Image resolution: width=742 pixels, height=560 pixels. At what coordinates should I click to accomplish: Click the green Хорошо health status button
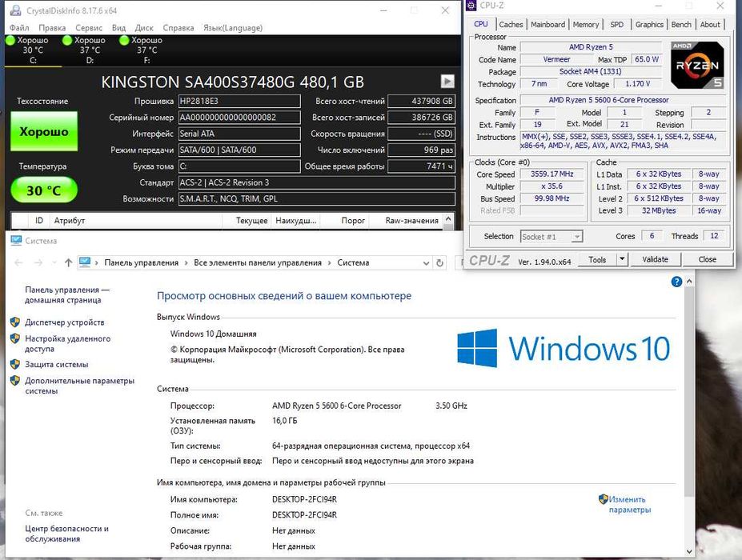[x=44, y=131]
